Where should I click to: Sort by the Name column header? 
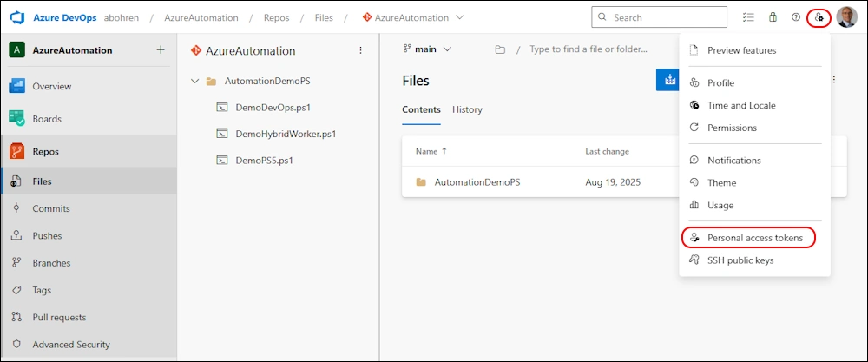[426, 152]
